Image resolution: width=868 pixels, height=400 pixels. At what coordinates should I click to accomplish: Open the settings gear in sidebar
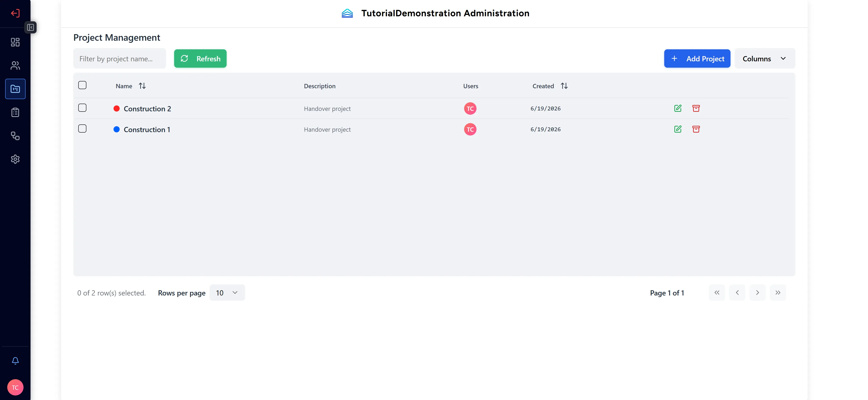(x=15, y=159)
